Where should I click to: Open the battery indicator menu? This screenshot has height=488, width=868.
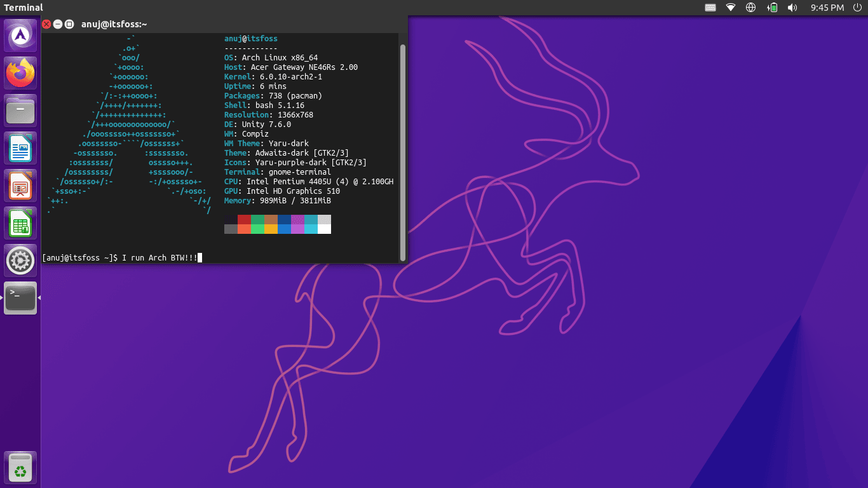click(773, 8)
